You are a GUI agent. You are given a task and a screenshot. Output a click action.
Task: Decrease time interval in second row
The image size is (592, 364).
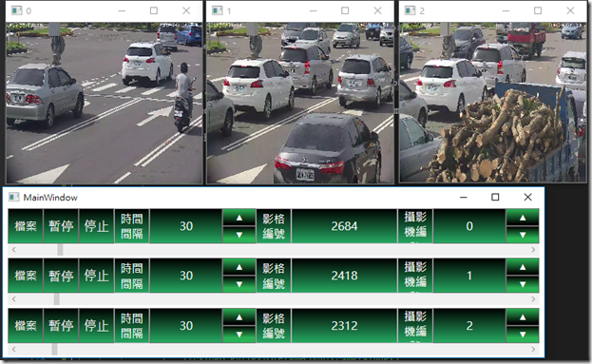click(239, 284)
